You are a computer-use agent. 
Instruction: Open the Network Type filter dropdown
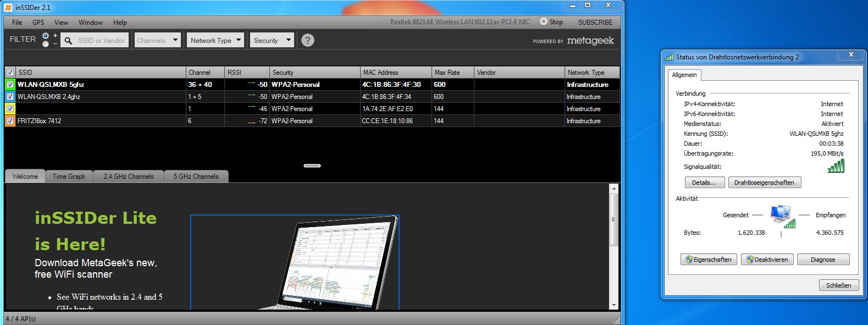215,40
